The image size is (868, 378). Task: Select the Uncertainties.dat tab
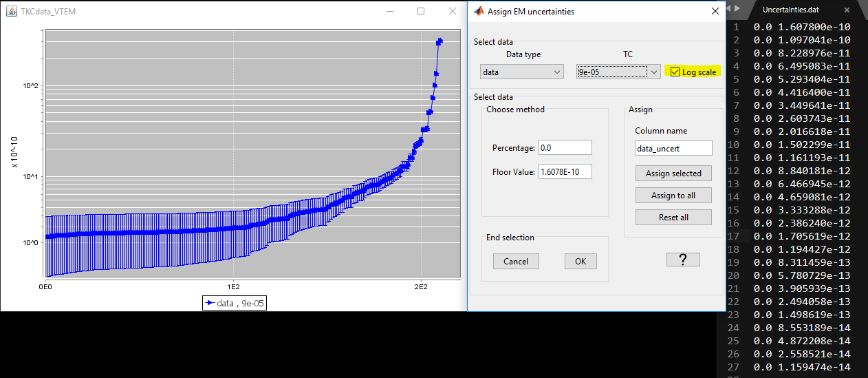tap(796, 10)
